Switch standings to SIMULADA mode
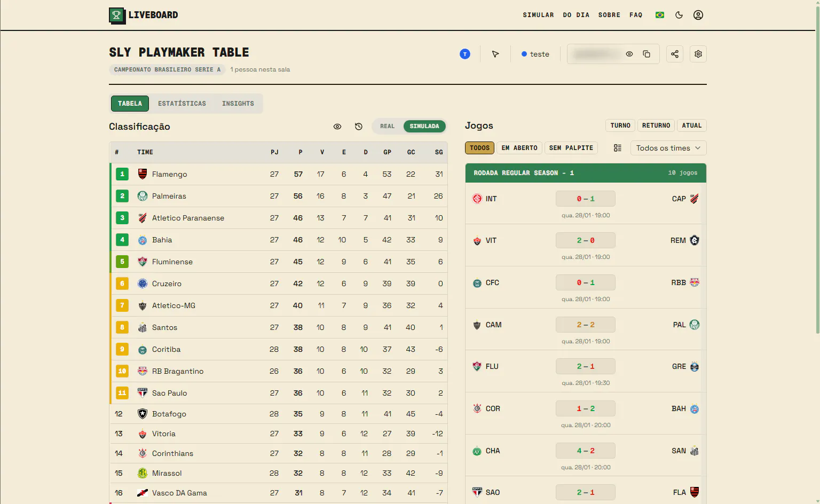The image size is (820, 504). tap(424, 127)
